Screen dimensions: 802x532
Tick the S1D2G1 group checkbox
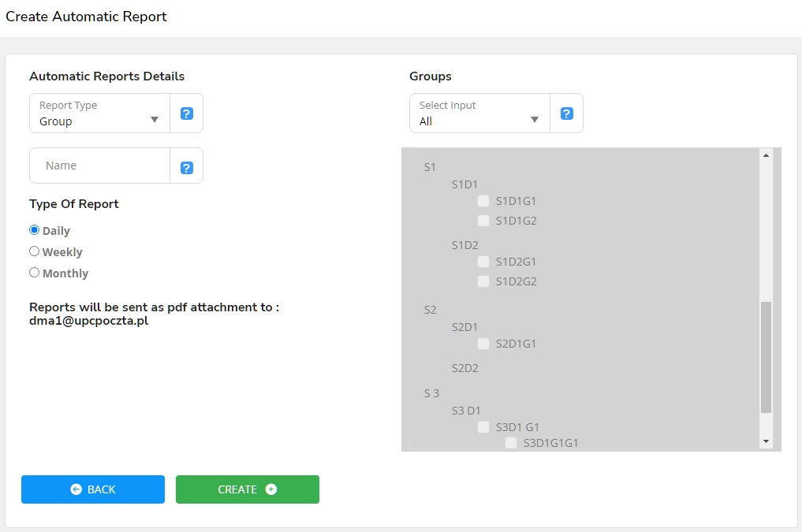[483, 262]
